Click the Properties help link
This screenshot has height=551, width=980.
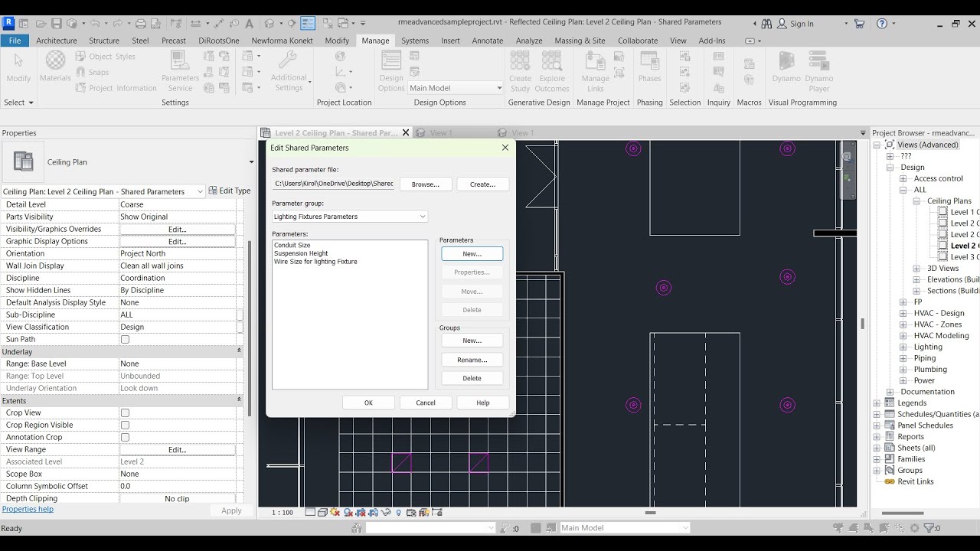28,509
